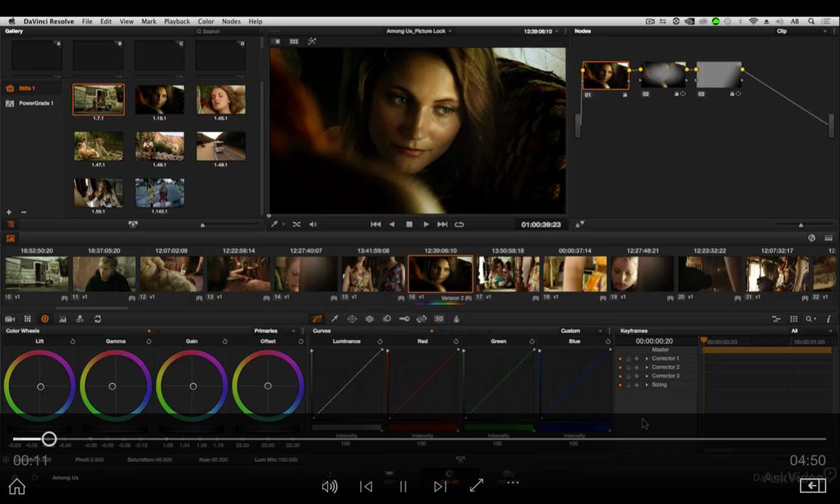Open the 3D stereoscopic palette
The image size is (840, 504).
click(439, 319)
